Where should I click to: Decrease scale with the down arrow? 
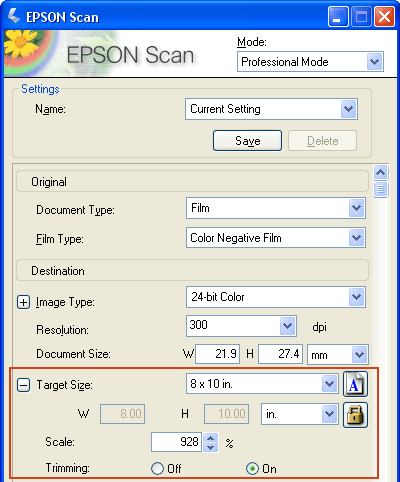(211, 447)
